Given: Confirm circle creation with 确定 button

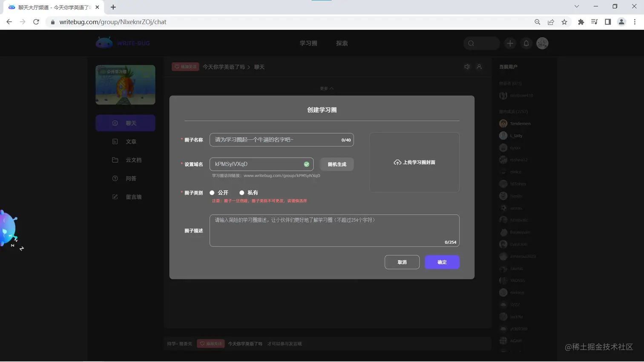Looking at the screenshot, I should (x=442, y=262).
